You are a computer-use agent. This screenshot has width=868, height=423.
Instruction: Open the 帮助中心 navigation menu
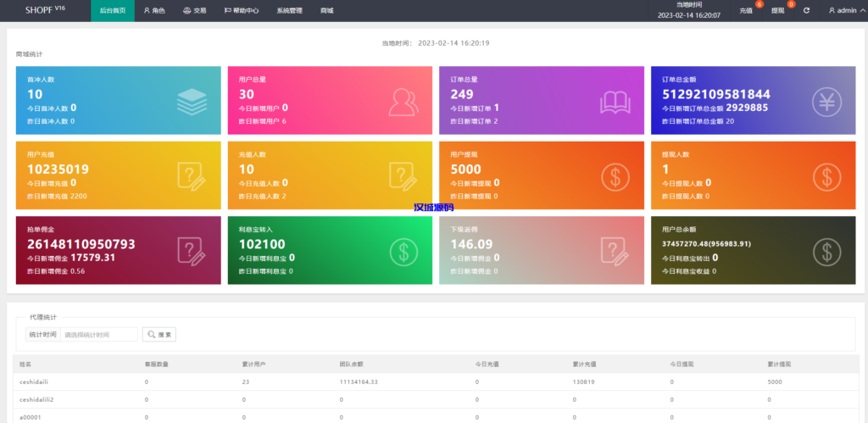point(241,10)
